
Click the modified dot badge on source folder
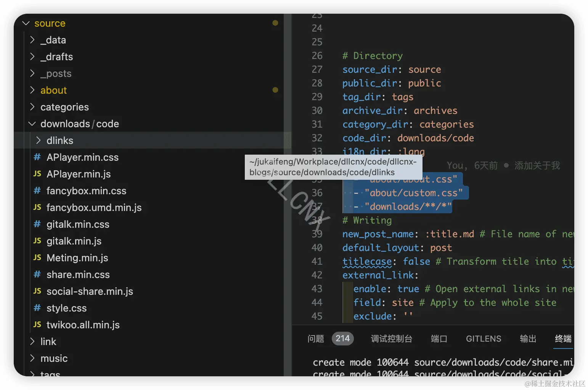pos(275,23)
